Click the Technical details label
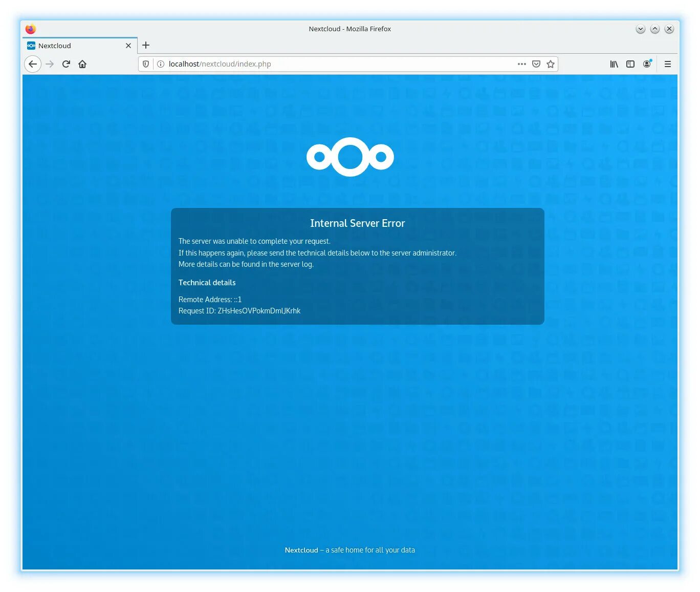 point(207,283)
